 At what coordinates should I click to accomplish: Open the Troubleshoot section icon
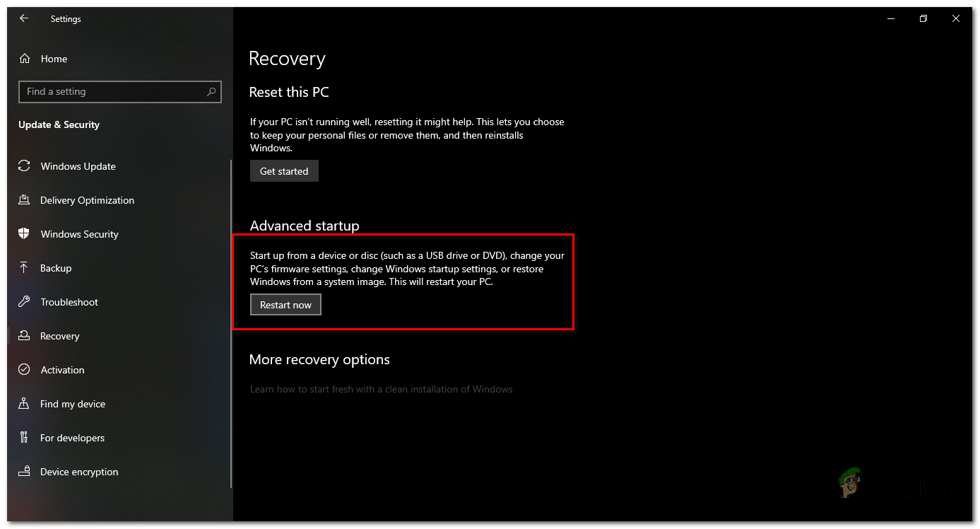pyautogui.click(x=23, y=302)
